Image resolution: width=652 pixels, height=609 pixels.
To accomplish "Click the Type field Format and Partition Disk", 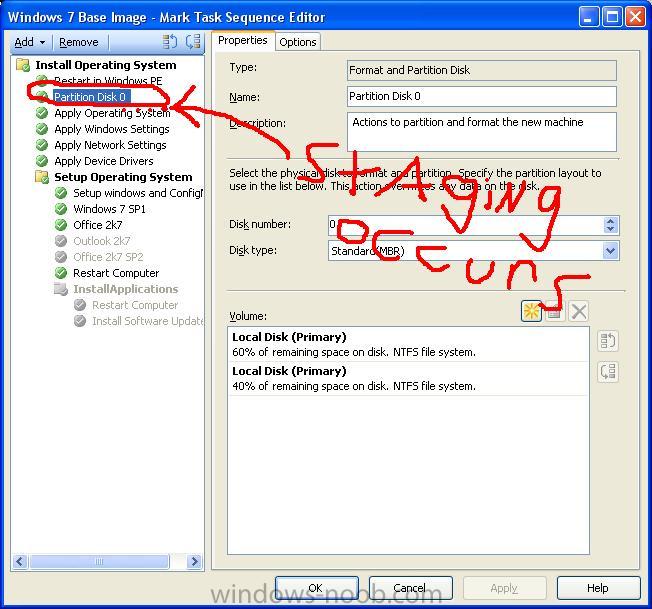I will (x=482, y=70).
